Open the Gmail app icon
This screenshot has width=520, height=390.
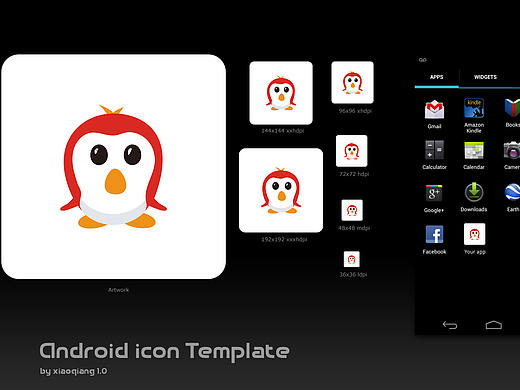(434, 109)
